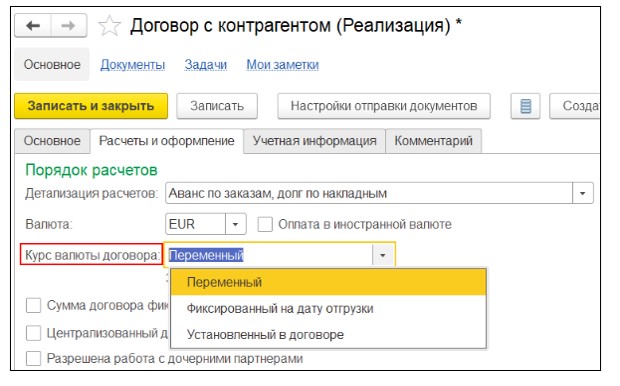The image size is (620, 386).
Task: Expand the Валюта dropdown arrow
Action: click(x=236, y=224)
